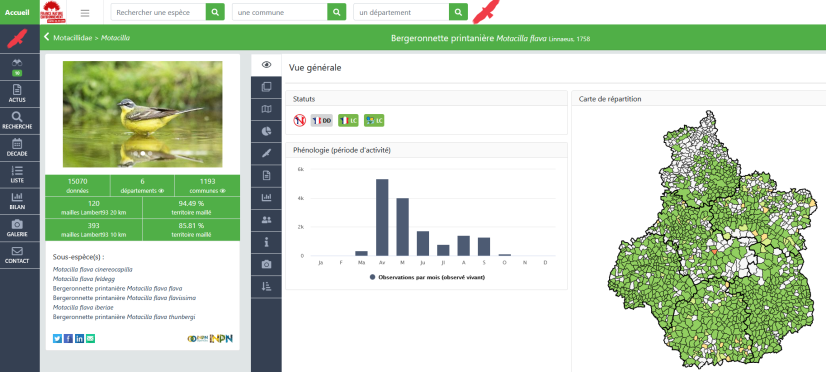
Task: Focus the 'Rechercher une espèce' search field
Action: click(158, 12)
